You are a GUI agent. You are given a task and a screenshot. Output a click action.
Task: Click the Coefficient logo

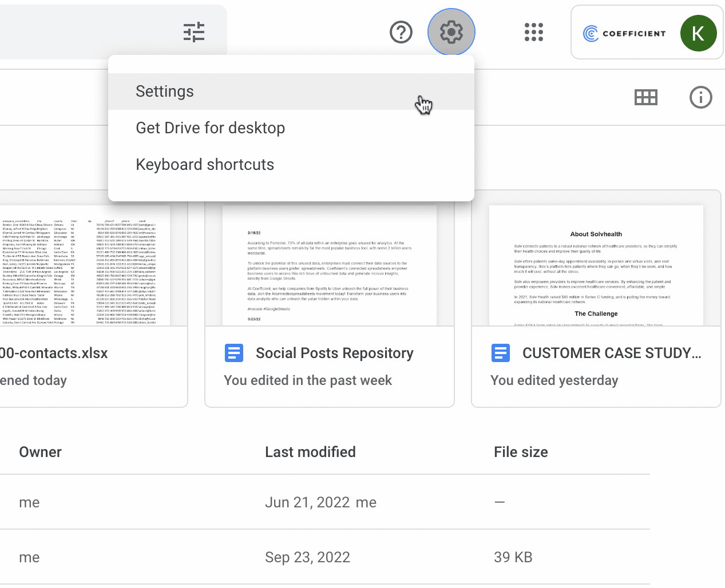point(624,33)
